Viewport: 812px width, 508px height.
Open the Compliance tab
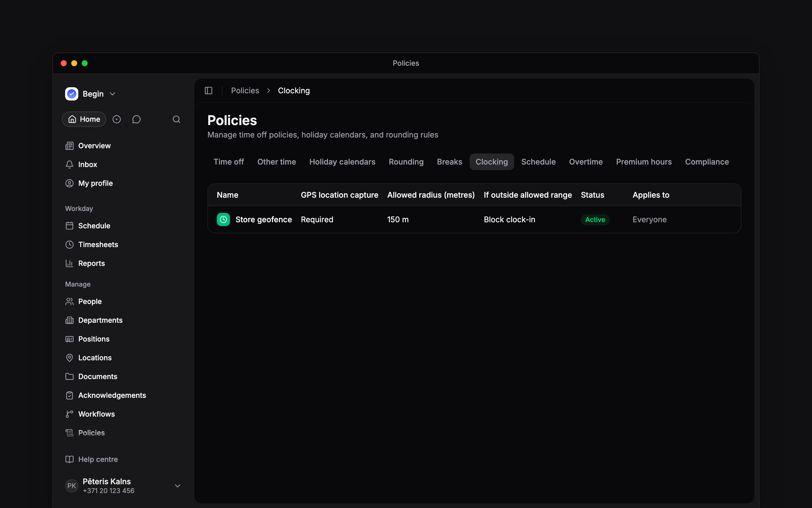[x=707, y=162]
